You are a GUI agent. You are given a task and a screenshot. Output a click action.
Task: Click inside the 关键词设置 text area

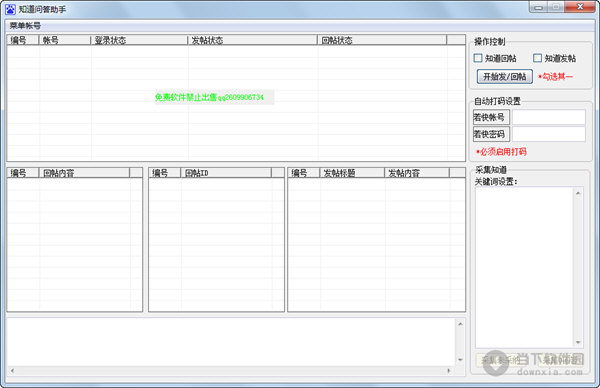tap(524, 267)
